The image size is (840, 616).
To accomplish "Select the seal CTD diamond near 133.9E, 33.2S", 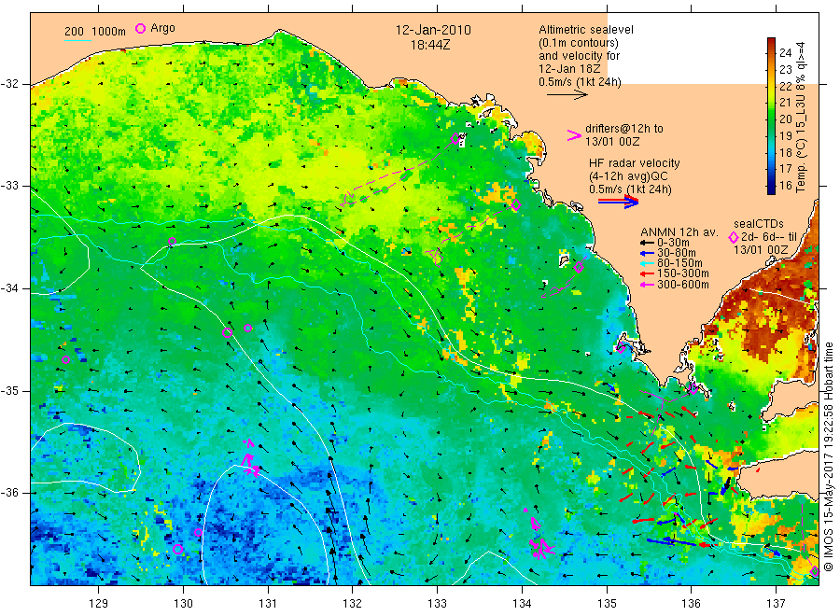I will click(x=516, y=204).
